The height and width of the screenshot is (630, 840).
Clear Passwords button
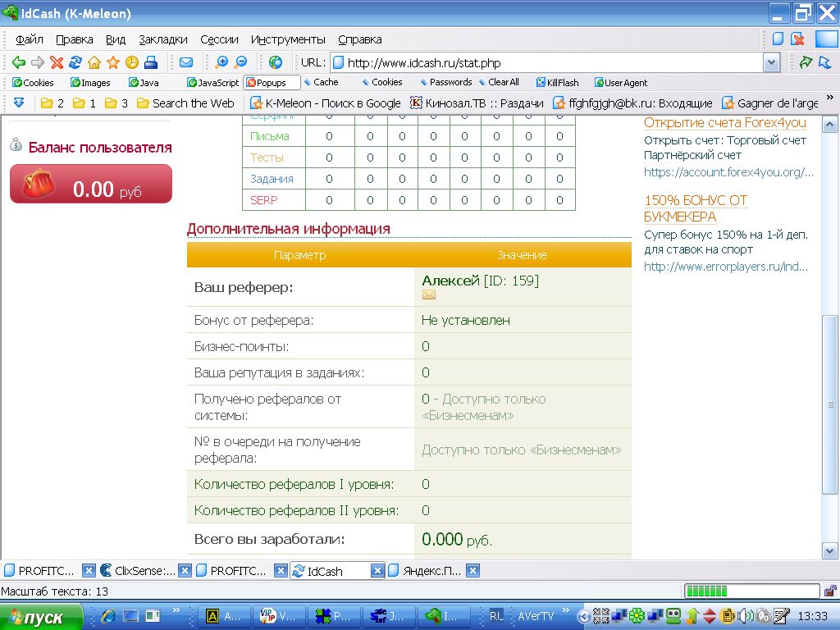click(445, 82)
